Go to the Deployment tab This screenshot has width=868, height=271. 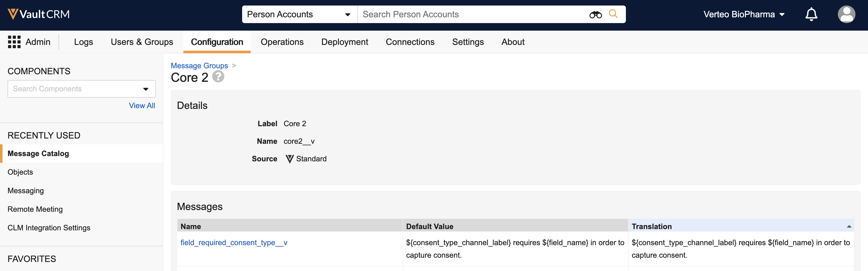344,42
